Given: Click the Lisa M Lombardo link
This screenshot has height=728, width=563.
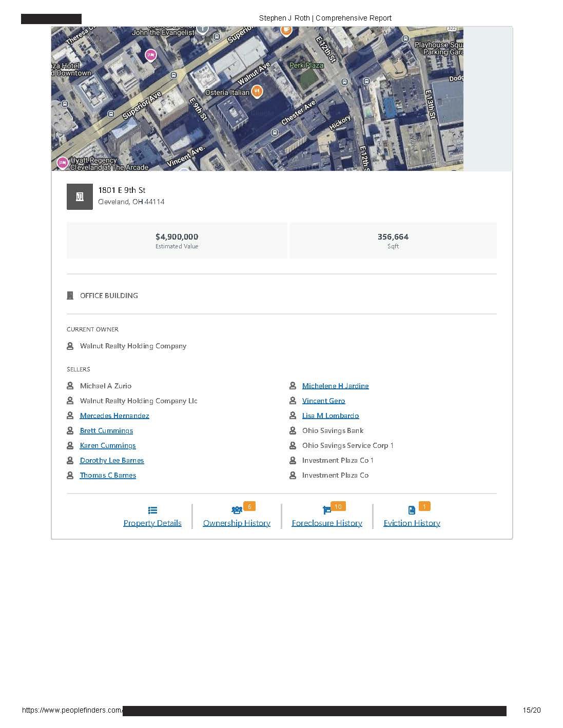Looking at the screenshot, I should (x=331, y=416).
